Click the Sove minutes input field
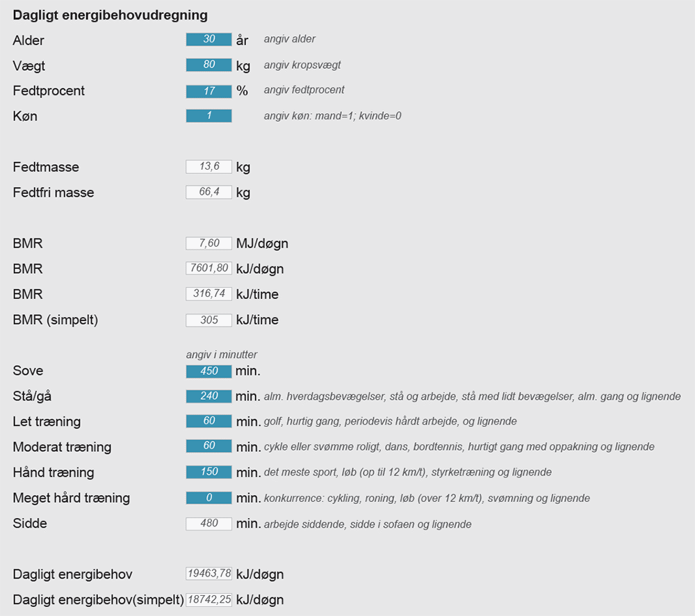The width and height of the screenshot is (695, 616). [208, 371]
